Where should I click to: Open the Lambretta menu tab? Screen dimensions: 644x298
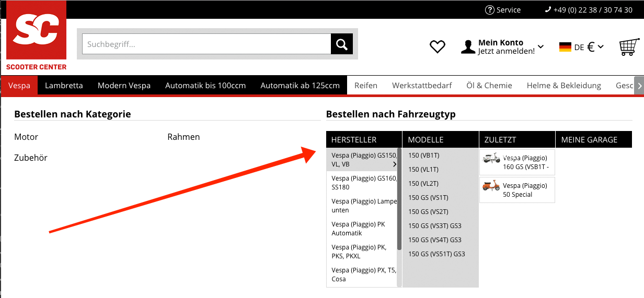(x=64, y=86)
